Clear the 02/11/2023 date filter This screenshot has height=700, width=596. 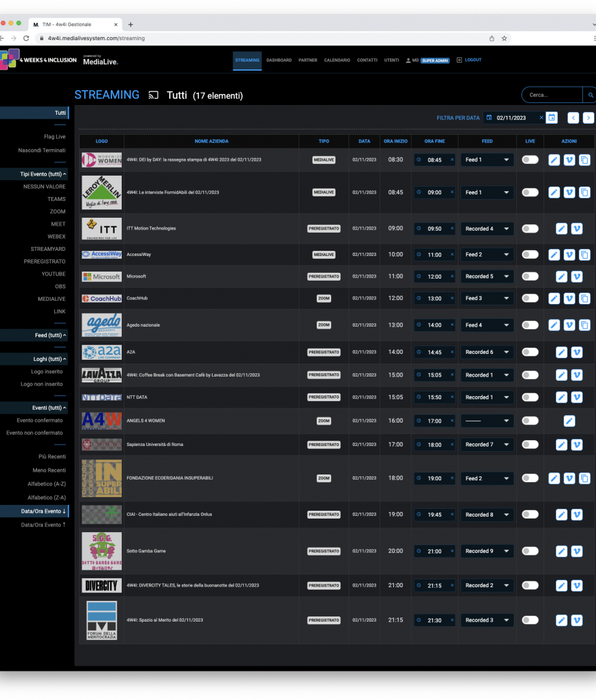[x=541, y=117]
